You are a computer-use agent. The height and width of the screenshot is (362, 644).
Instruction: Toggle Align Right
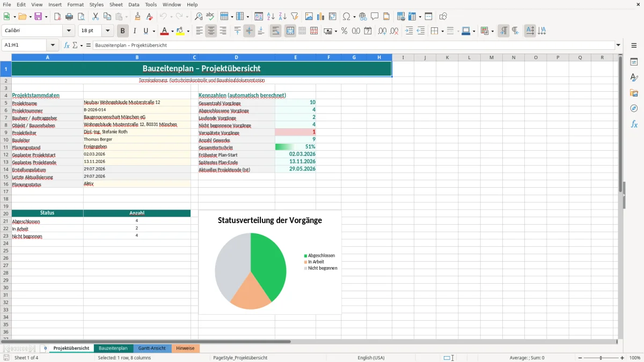tap(223, 31)
